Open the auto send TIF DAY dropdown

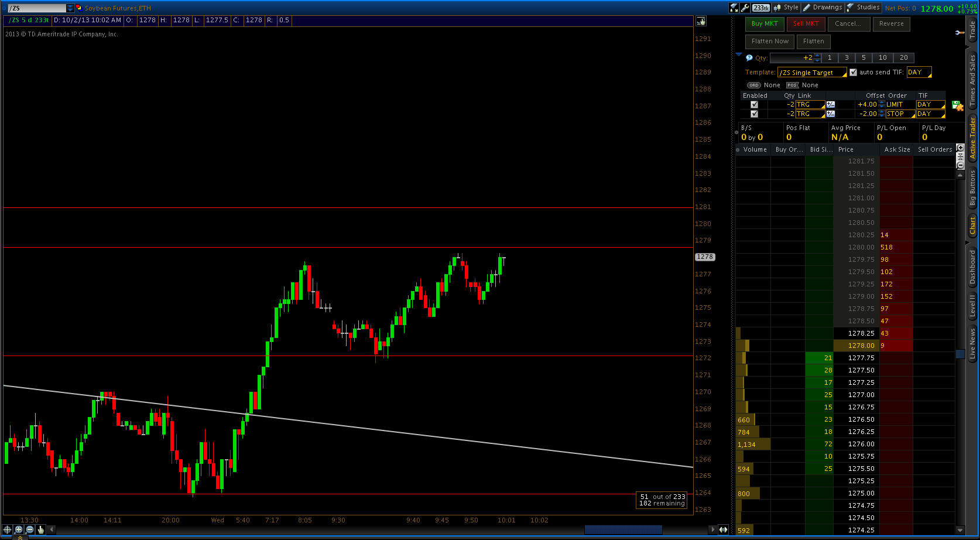919,73
